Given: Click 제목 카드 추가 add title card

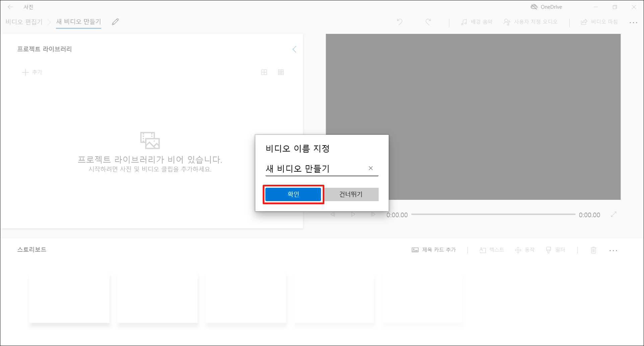Looking at the screenshot, I should (x=434, y=250).
